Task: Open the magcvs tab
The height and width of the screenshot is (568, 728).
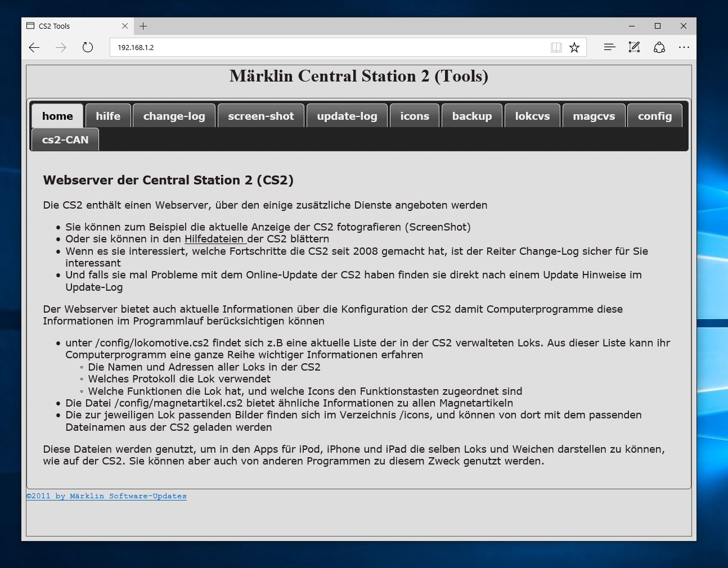Action: point(594,116)
